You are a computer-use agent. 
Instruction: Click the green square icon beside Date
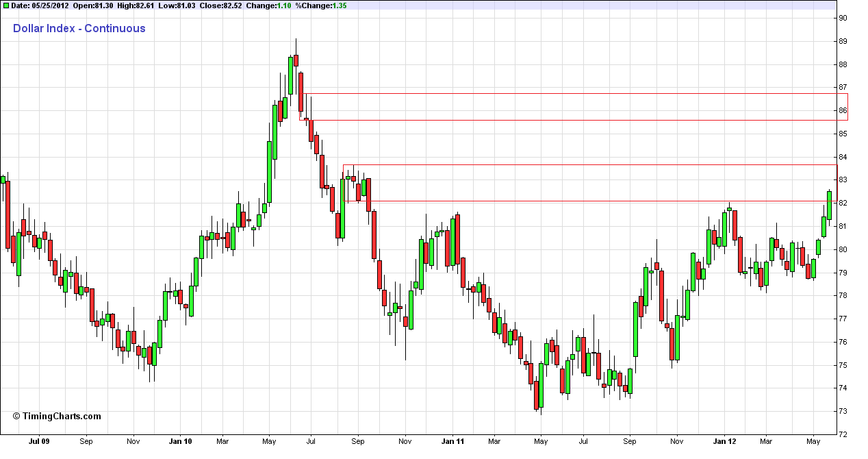point(6,5)
